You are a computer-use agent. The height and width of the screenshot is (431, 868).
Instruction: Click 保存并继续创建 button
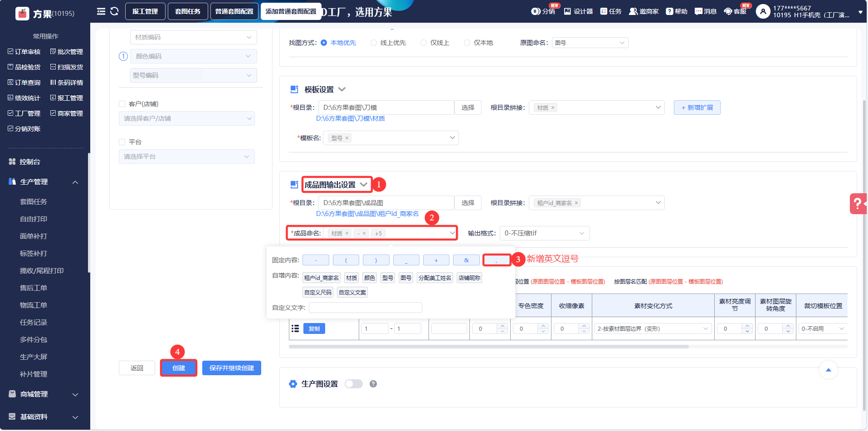click(x=232, y=368)
